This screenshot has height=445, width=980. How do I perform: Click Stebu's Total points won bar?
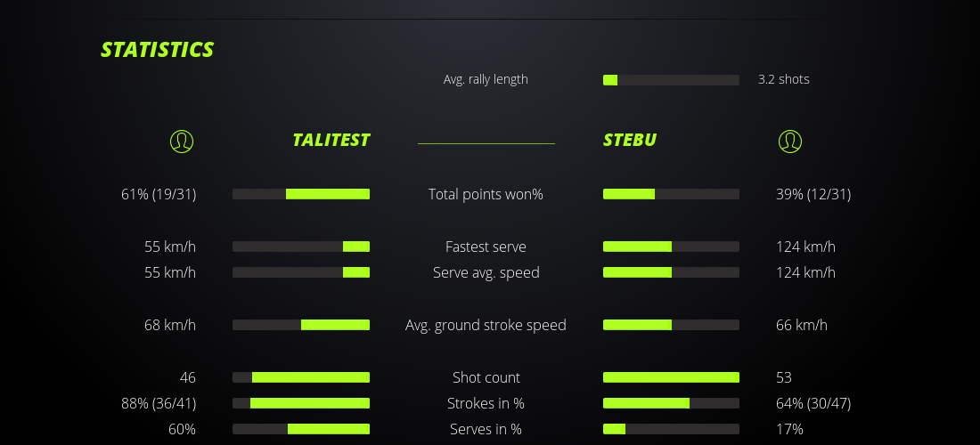(671, 194)
